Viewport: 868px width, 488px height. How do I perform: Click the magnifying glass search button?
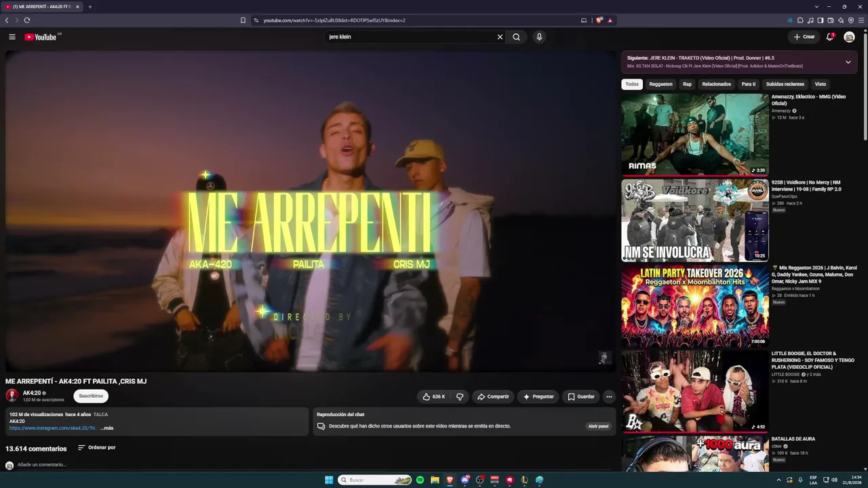point(516,37)
